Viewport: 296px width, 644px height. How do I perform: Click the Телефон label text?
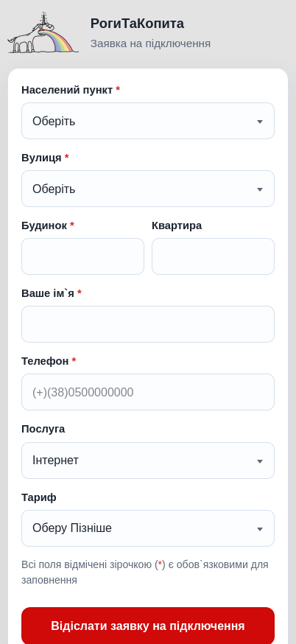click(45, 361)
